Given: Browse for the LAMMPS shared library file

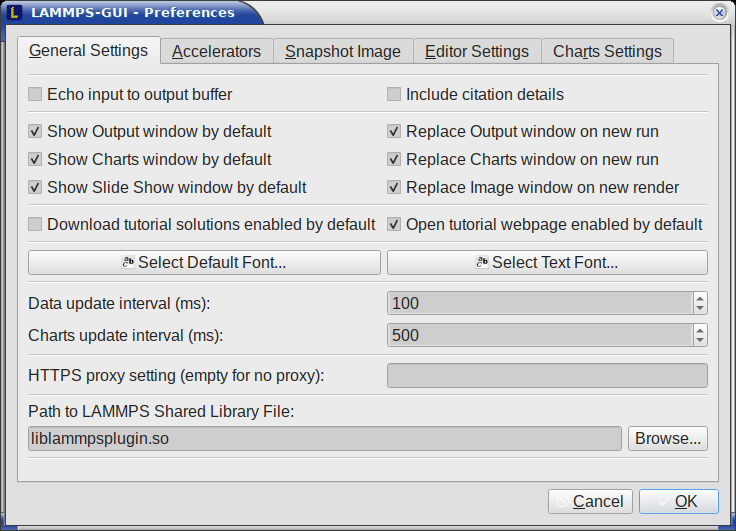Looking at the screenshot, I should point(668,439).
